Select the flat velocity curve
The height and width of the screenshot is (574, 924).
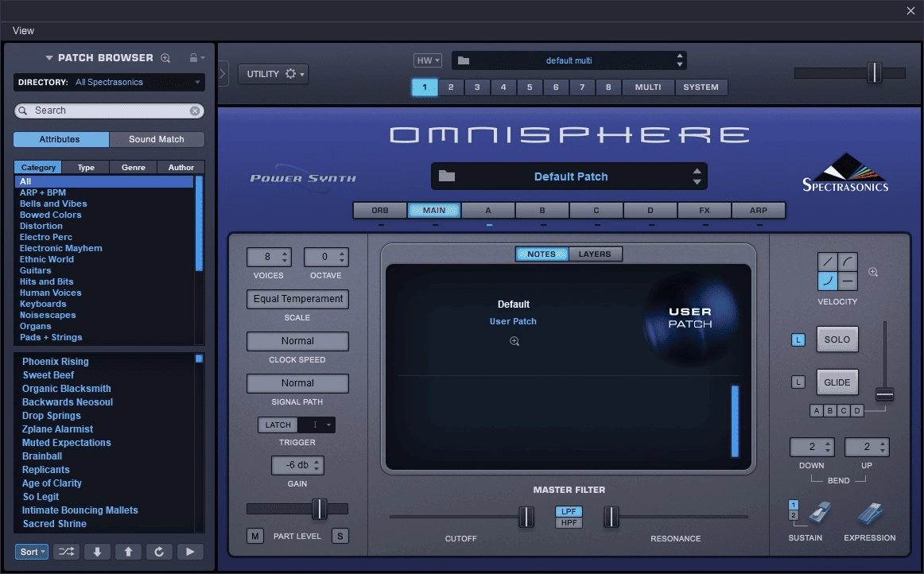click(x=848, y=281)
